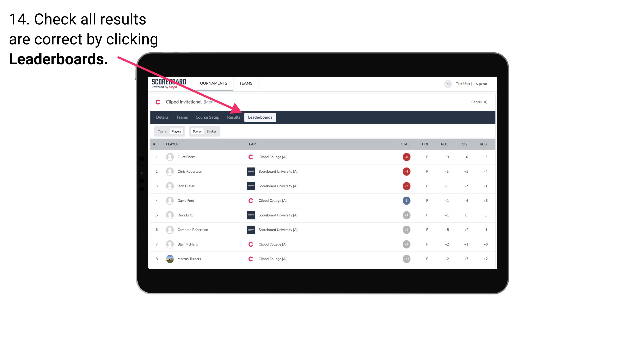Toggle the Scores view button
The height and width of the screenshot is (346, 644).
197,131
